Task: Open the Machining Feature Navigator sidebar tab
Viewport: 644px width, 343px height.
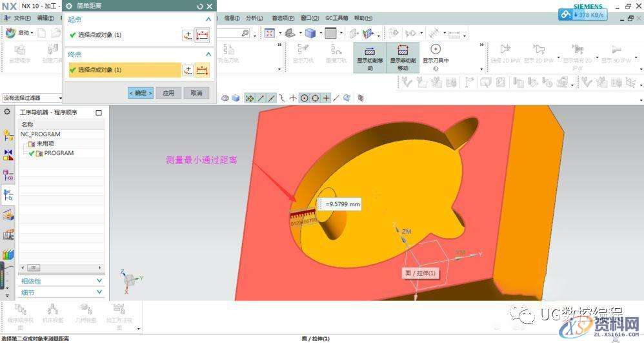Action: click(8, 214)
